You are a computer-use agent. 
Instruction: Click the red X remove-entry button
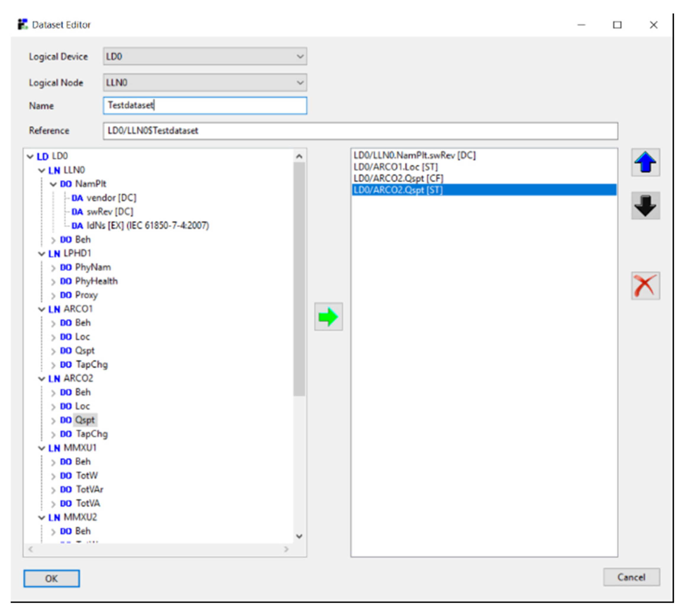pyautogui.click(x=645, y=285)
